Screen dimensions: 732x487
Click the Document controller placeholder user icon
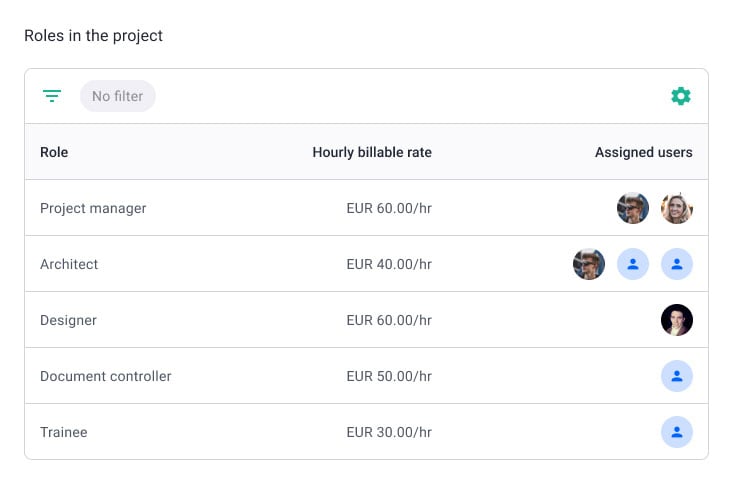point(676,376)
